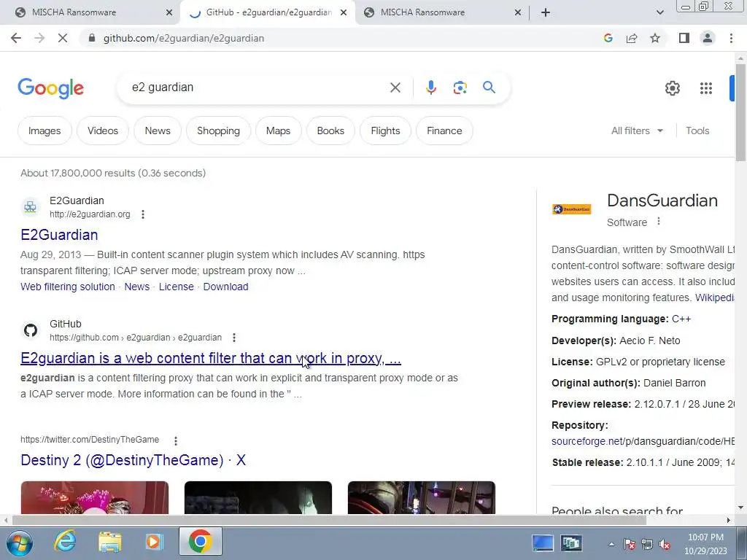The image size is (747, 560).
Task: Click the taskbar clock
Action: pos(705,544)
